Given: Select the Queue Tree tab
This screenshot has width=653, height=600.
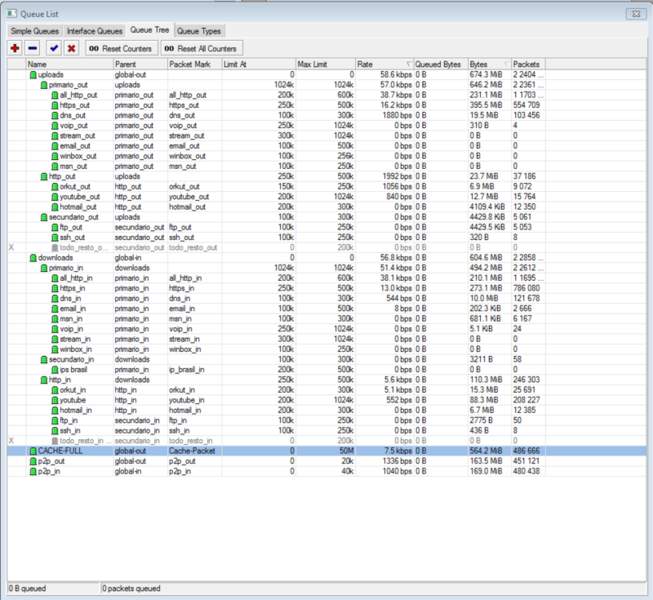Looking at the screenshot, I should (150, 30).
